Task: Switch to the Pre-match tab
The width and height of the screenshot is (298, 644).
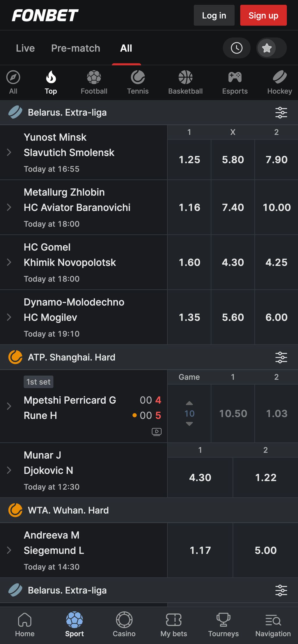Action: pyautogui.click(x=76, y=48)
